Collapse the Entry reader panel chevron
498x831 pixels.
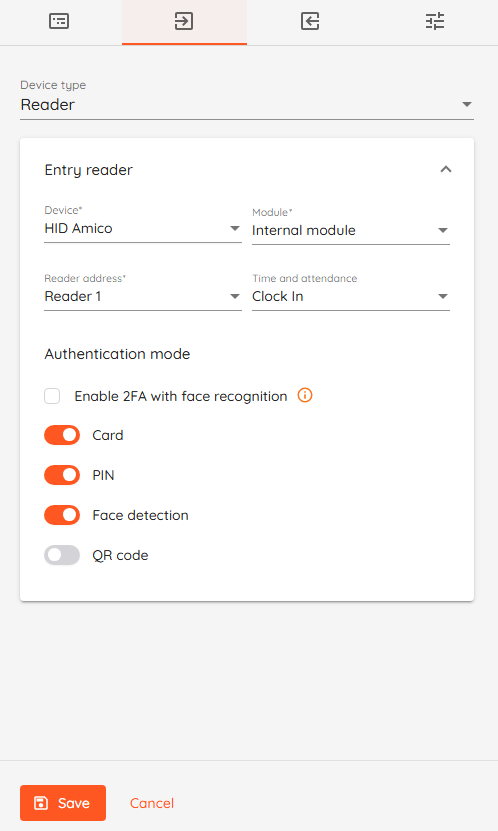click(x=446, y=170)
